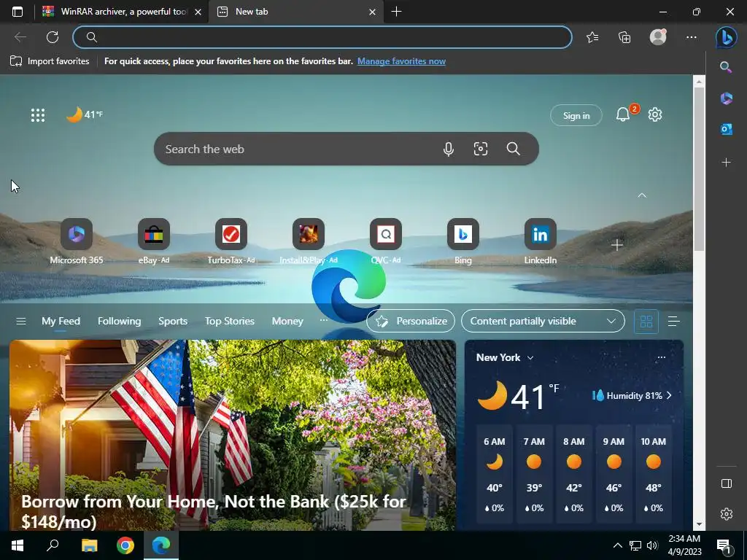The image size is (747, 560).
Task: Open the Windows Start menu
Action: click(18, 545)
